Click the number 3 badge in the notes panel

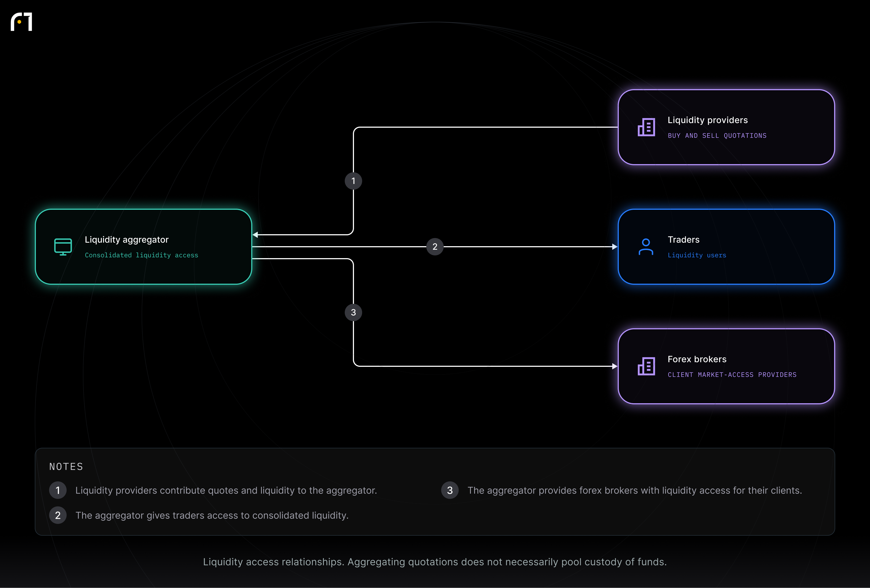(450, 490)
